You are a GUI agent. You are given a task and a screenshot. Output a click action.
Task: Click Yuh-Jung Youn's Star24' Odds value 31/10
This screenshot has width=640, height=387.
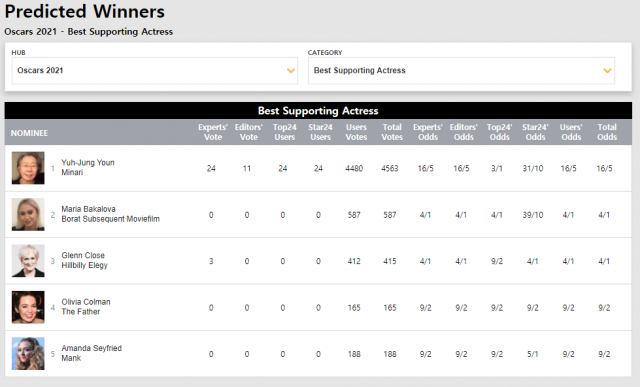pos(533,168)
